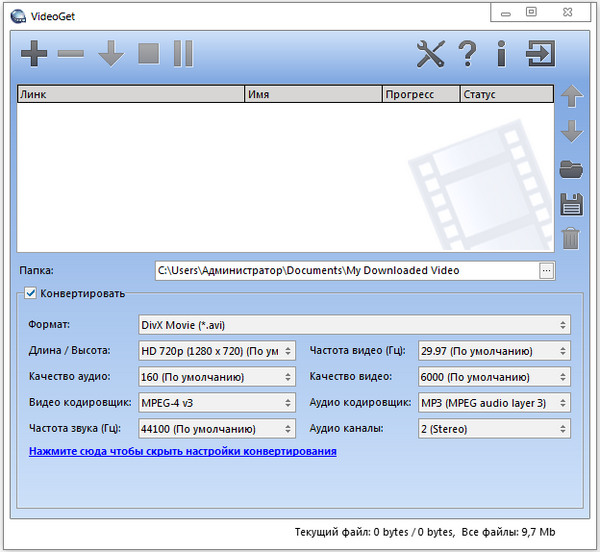Open settings via wrench and screwdriver icon
The image size is (600, 552).
click(430, 54)
